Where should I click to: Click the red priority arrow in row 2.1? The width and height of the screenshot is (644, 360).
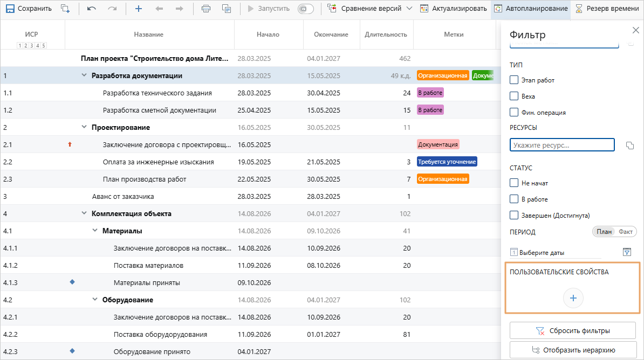pyautogui.click(x=70, y=144)
